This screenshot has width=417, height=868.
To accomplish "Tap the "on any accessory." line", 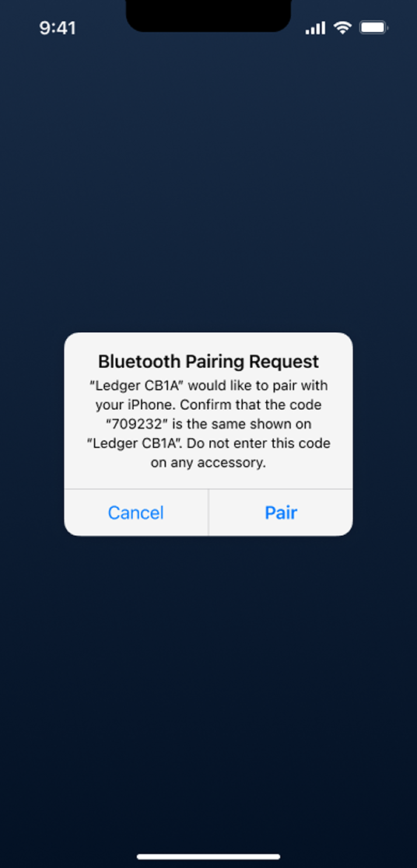I will 208,463.
